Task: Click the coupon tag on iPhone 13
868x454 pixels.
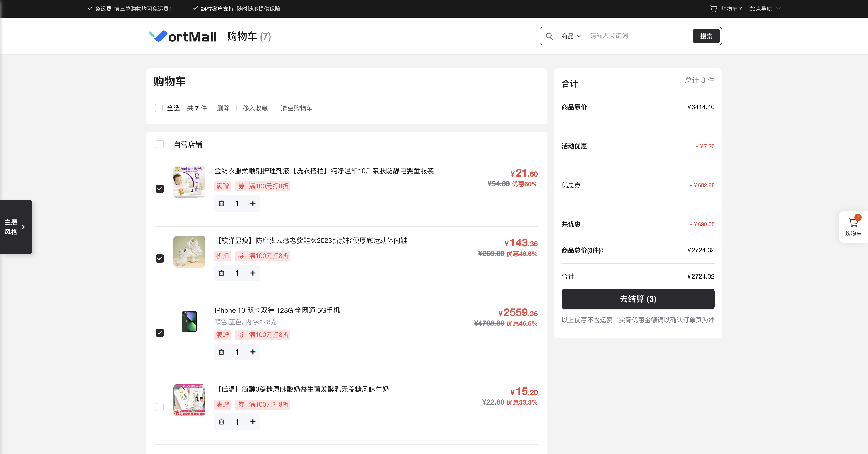Action: pyautogui.click(x=263, y=335)
